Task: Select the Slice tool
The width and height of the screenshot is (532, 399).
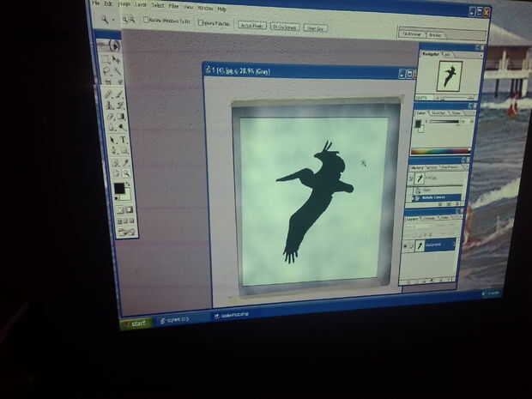Action: click(x=118, y=82)
